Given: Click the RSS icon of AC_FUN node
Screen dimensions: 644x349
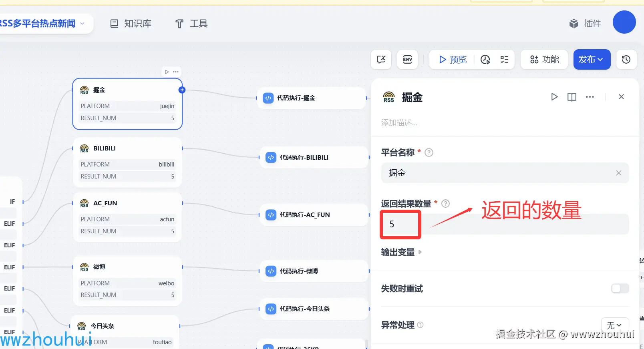Looking at the screenshot, I should point(84,203).
